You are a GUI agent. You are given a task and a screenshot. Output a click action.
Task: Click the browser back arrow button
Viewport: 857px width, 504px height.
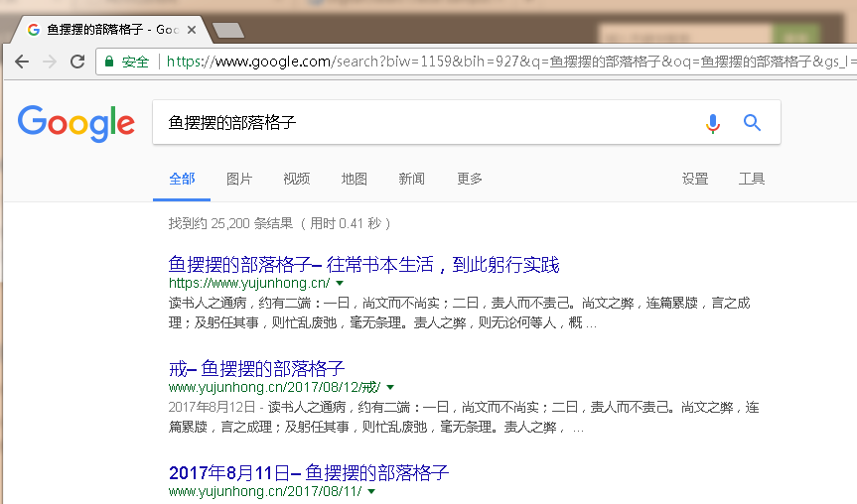tap(22, 62)
